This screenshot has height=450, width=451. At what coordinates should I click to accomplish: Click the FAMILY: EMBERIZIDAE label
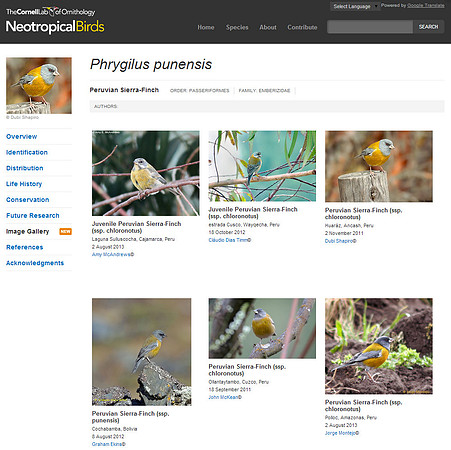(264, 91)
